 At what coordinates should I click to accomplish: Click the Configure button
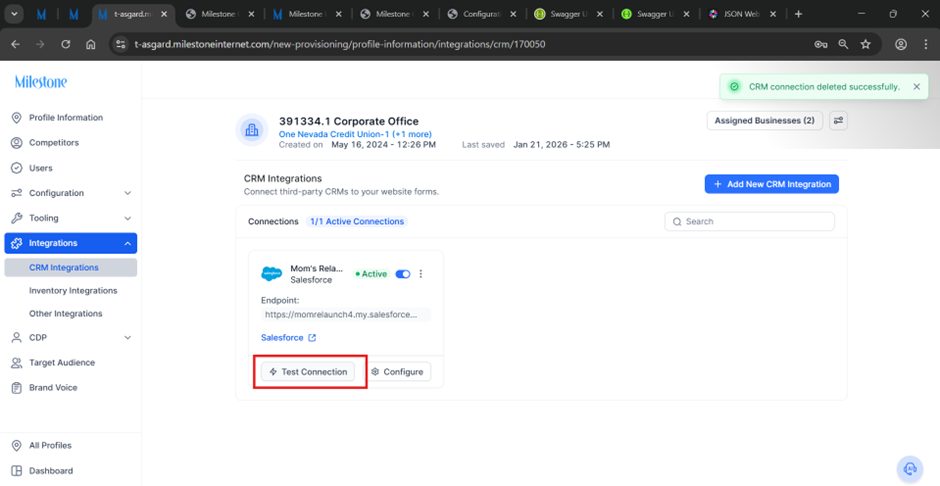click(398, 372)
